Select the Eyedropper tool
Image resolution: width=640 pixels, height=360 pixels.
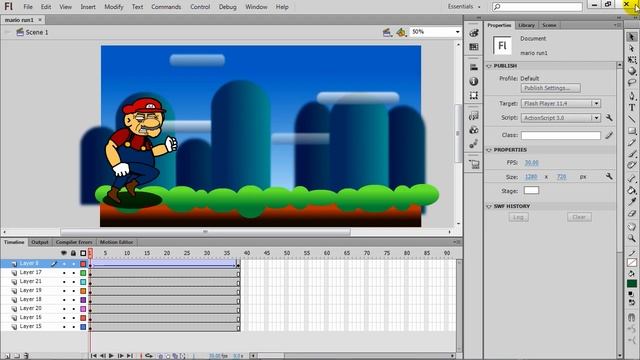click(631, 202)
